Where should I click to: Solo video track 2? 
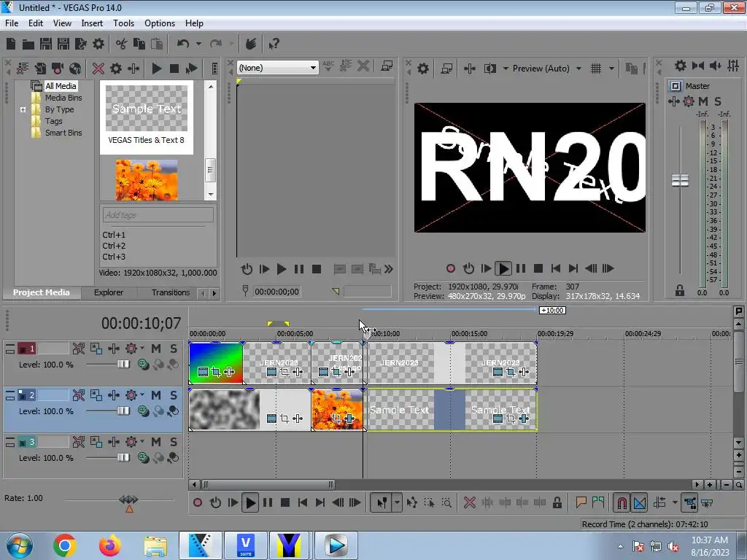pyautogui.click(x=174, y=395)
